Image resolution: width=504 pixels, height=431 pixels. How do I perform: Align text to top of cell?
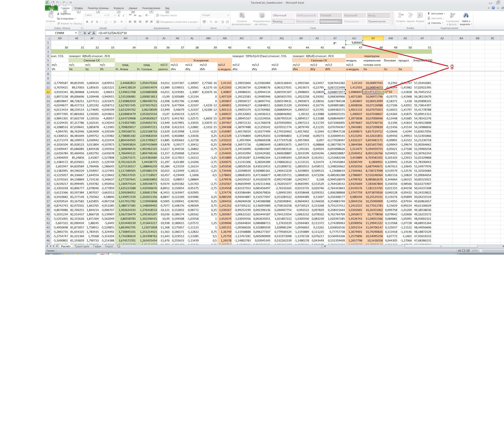[x=130, y=15]
